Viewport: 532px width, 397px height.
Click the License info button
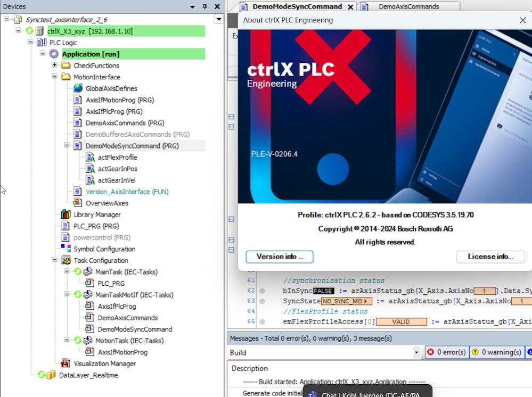(x=490, y=257)
